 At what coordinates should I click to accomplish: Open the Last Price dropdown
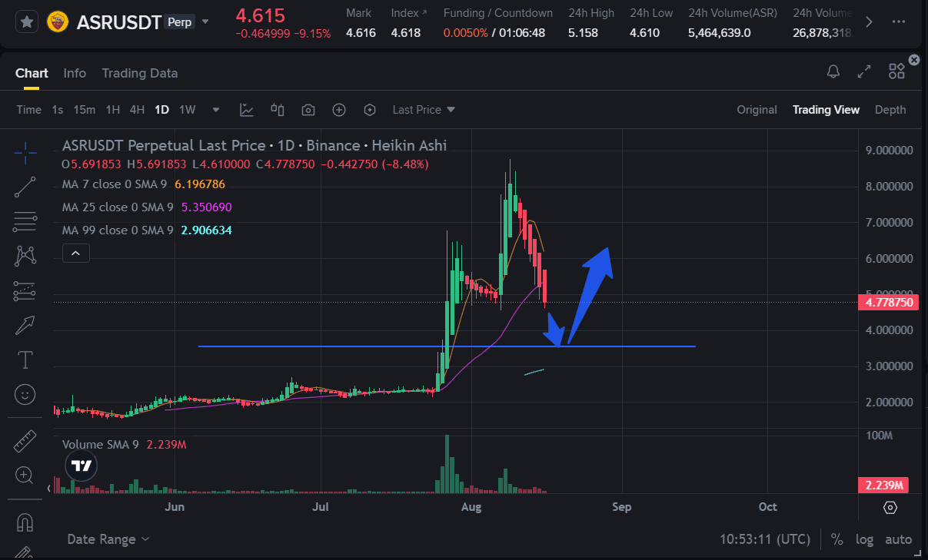click(424, 110)
